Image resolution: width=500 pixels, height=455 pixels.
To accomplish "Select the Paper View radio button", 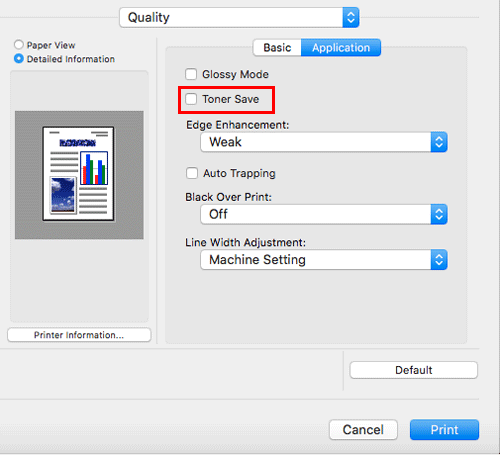I will (x=19, y=45).
